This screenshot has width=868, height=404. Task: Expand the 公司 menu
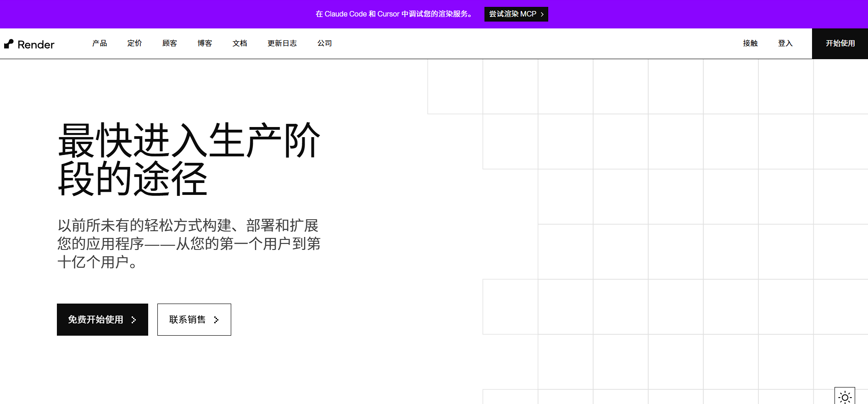click(324, 44)
